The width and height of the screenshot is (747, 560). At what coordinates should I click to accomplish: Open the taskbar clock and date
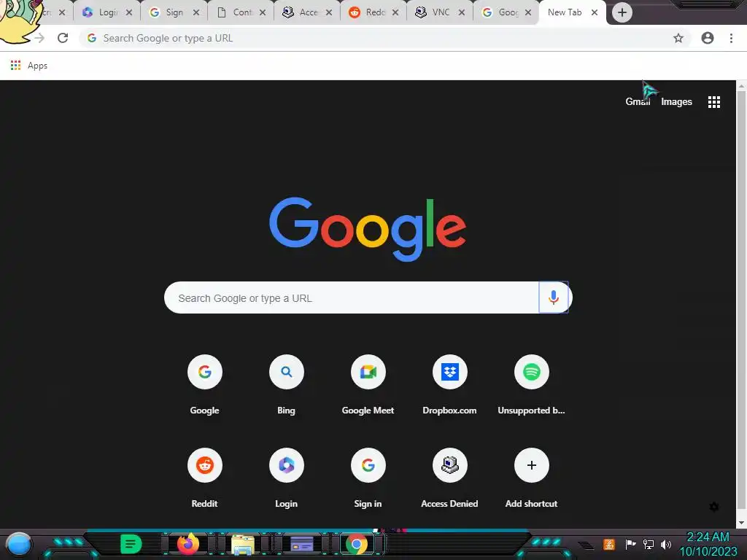708,544
